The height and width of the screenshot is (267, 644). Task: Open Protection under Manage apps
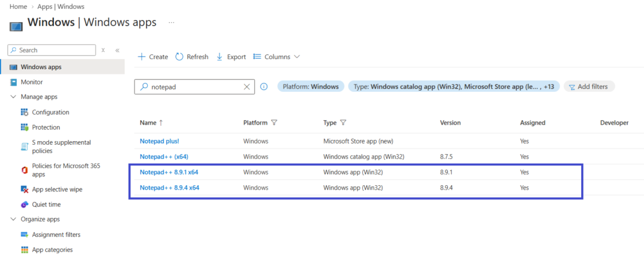tap(46, 128)
